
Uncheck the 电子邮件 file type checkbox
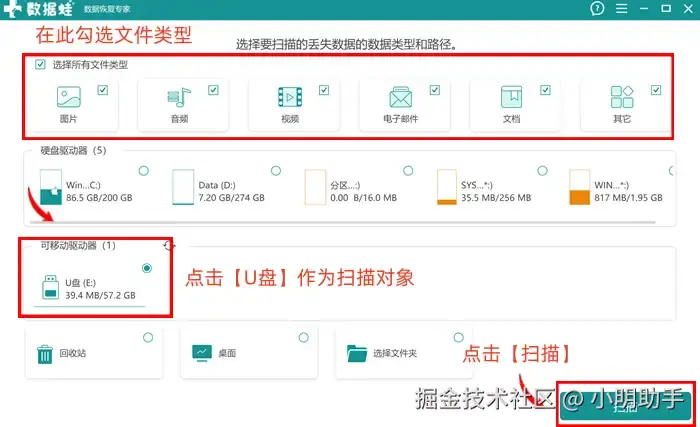[435, 90]
